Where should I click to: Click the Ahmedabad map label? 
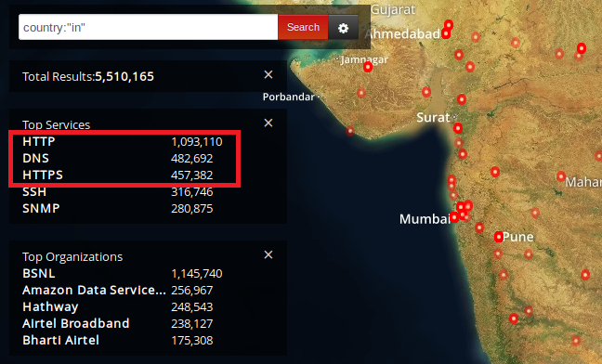[403, 34]
